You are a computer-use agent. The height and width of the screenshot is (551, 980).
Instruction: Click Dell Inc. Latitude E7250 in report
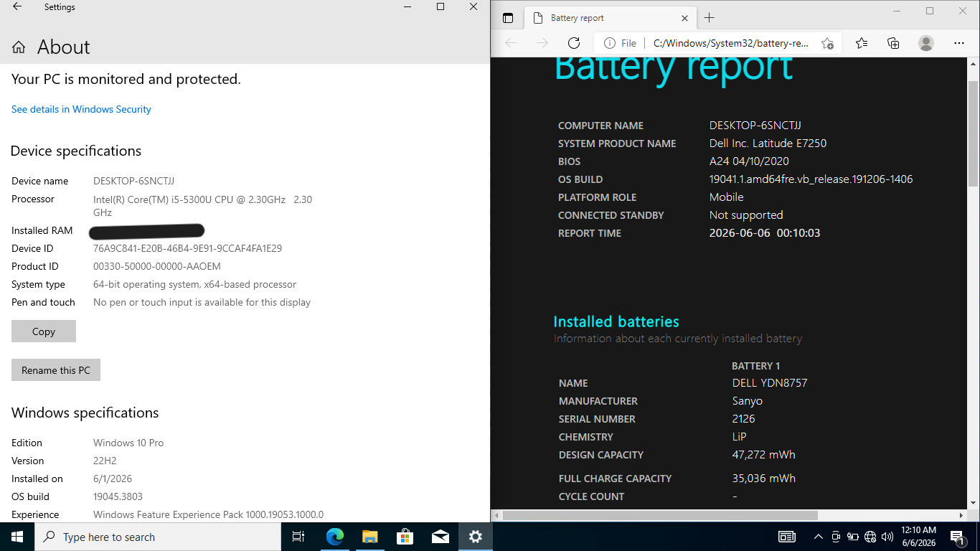click(x=768, y=143)
